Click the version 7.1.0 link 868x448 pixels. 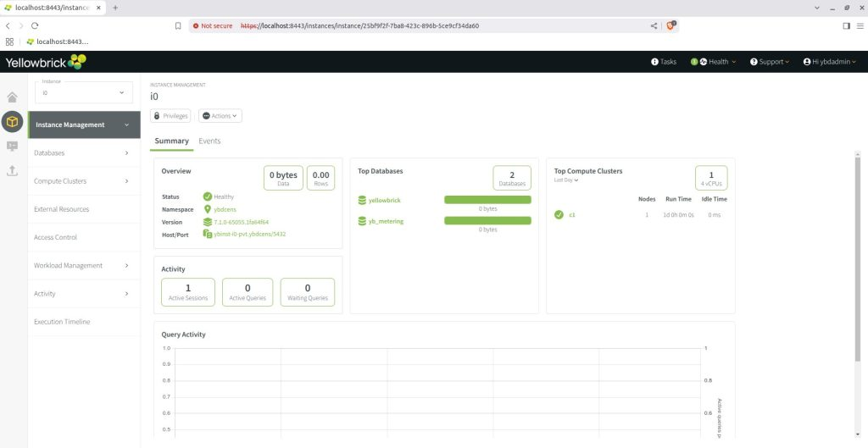coord(242,222)
